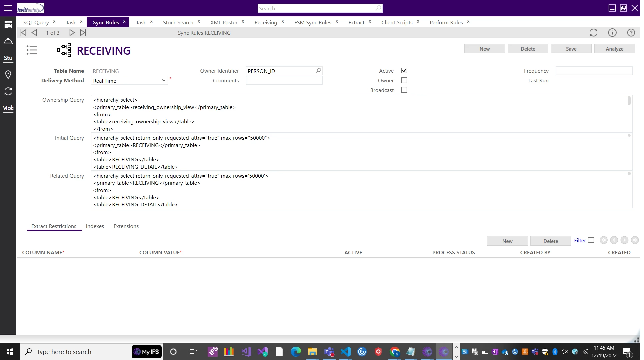
Task: Expand the Delivery Method dropdown
Action: pyautogui.click(x=163, y=80)
